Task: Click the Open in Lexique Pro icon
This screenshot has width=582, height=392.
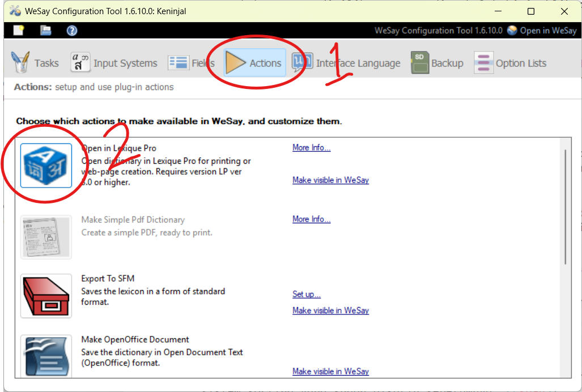Action: point(46,165)
